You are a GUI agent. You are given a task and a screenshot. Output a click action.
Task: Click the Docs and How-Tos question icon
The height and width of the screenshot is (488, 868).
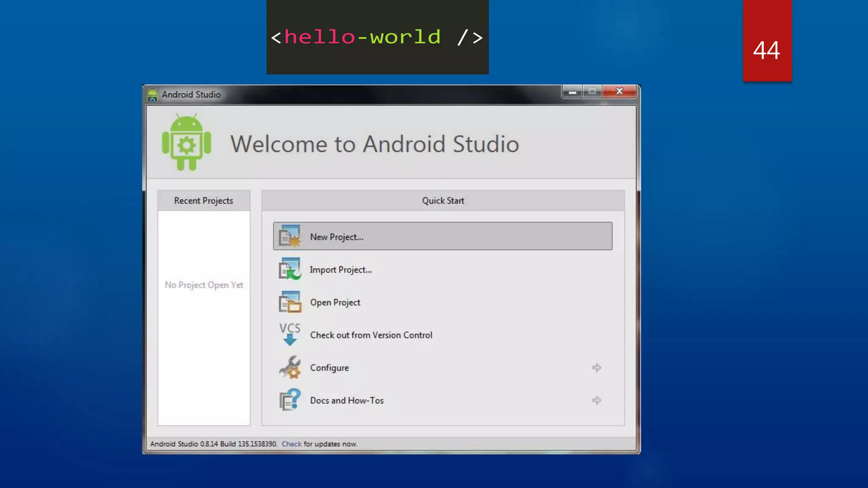289,400
